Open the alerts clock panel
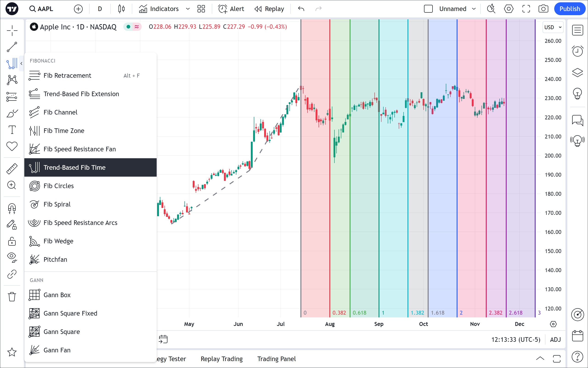Screen dimensions: 588x368 578,51
